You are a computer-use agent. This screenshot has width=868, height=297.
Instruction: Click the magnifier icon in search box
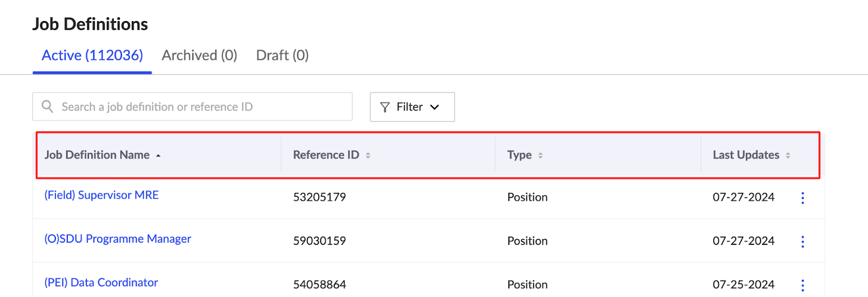48,106
